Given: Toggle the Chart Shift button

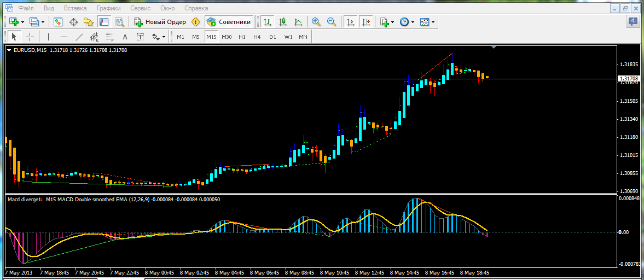Looking at the screenshot, I should click(x=366, y=22).
